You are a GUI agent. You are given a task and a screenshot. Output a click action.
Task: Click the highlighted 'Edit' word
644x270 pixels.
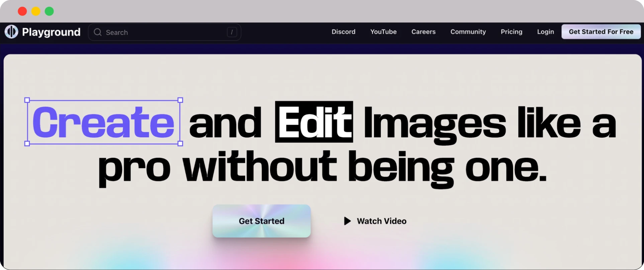click(x=314, y=122)
